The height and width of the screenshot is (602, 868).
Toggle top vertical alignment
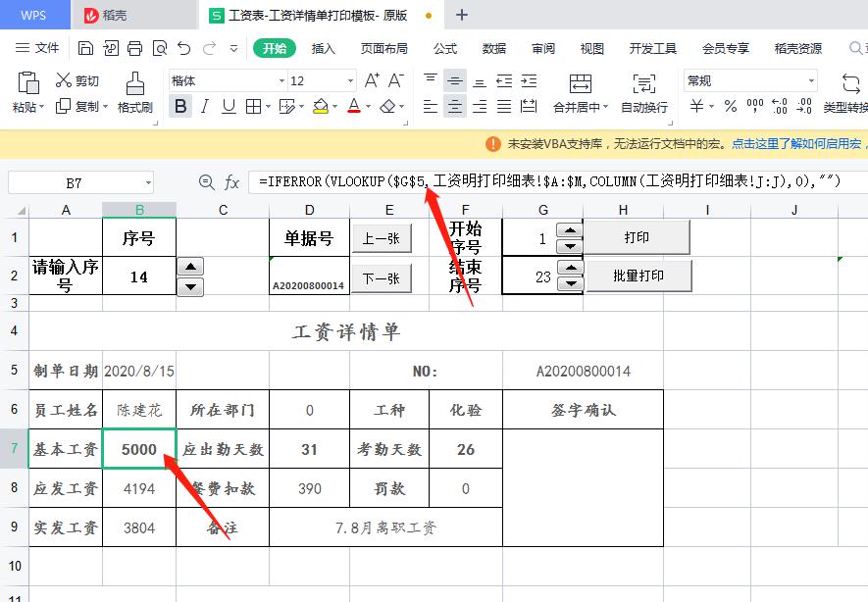pyautogui.click(x=431, y=80)
